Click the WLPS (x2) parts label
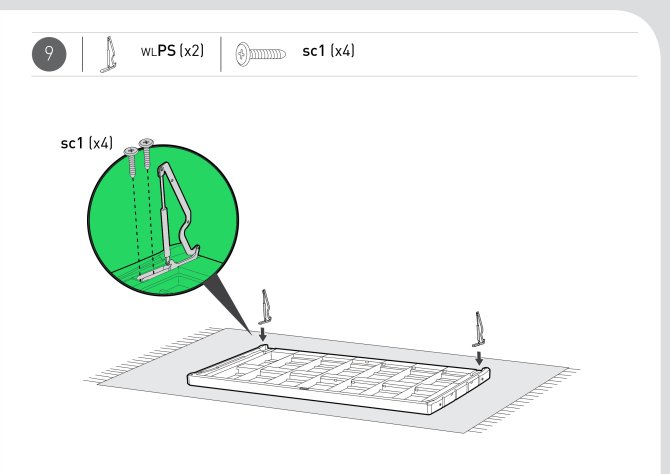This screenshot has width=670, height=474. 172,51
